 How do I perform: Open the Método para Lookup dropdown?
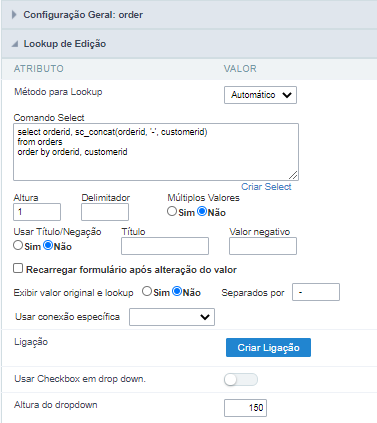point(260,95)
